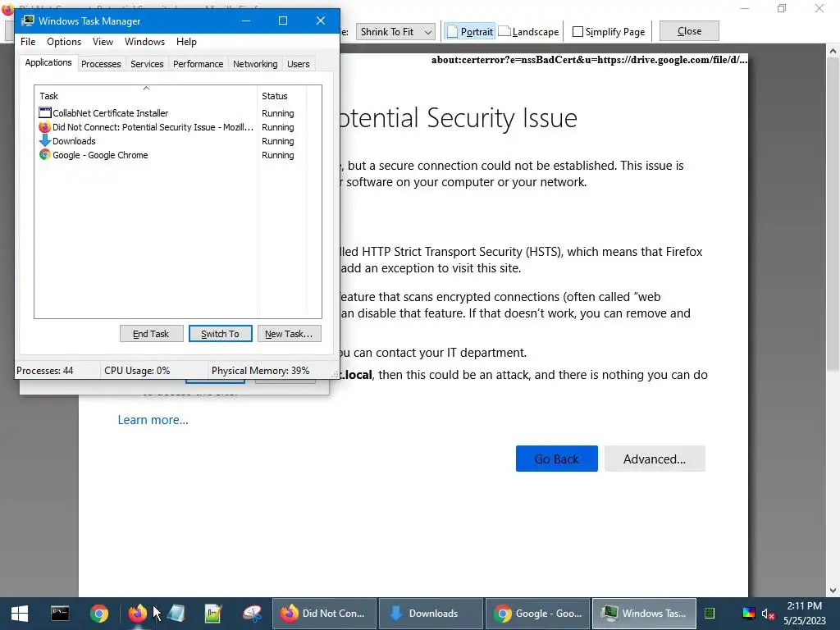Switch to the Services tab
The height and width of the screenshot is (630, 840).
[x=147, y=64]
